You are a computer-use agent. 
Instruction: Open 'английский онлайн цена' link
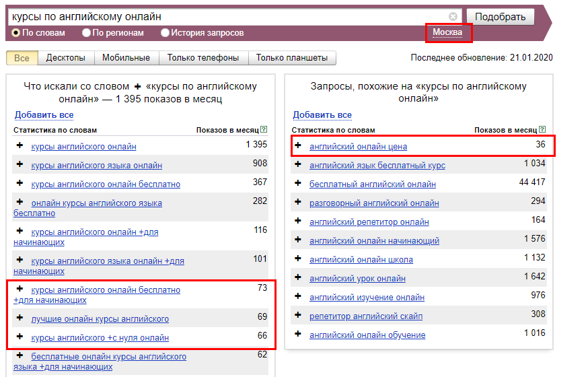click(x=358, y=147)
